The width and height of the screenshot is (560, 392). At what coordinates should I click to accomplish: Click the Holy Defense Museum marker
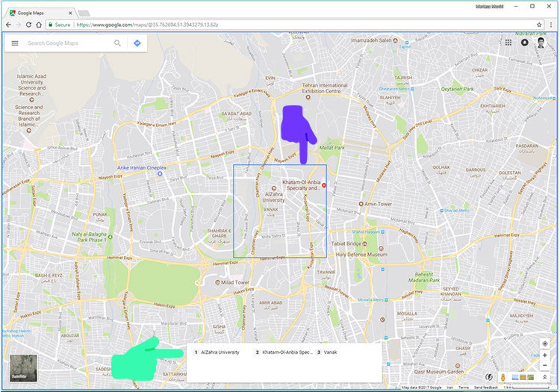381,249
